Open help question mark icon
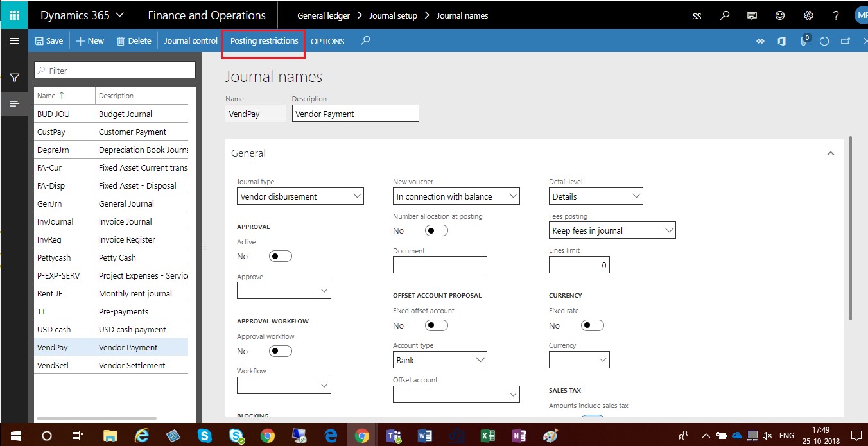 pyautogui.click(x=835, y=15)
